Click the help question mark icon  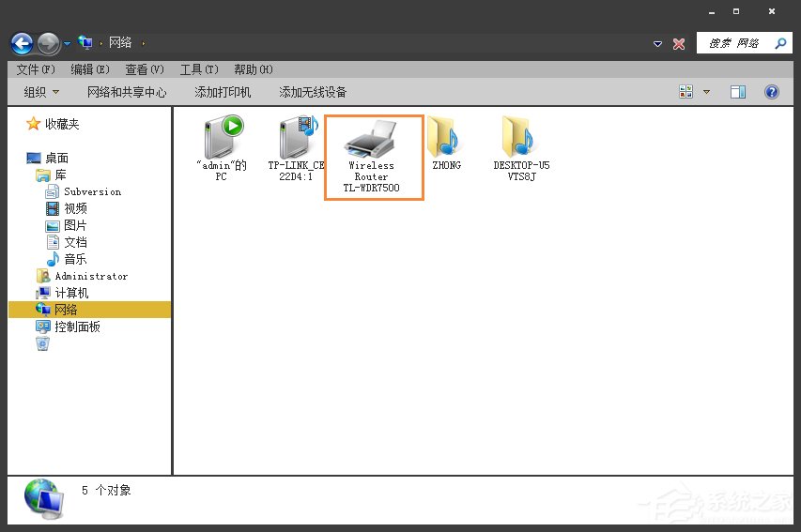point(772,92)
